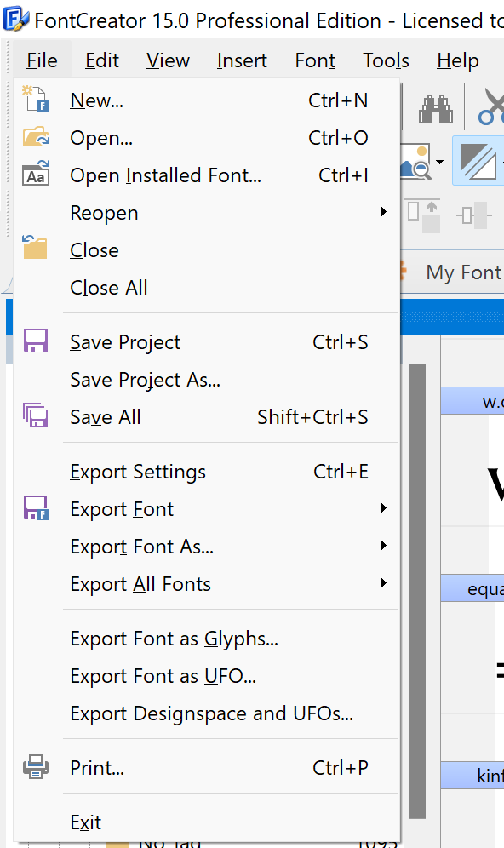Click the Save Project floppy icon

coord(36,341)
